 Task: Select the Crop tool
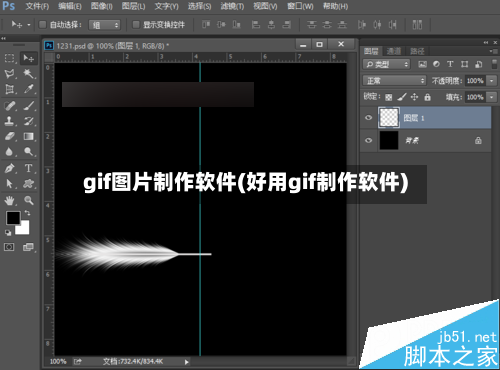click(10, 89)
